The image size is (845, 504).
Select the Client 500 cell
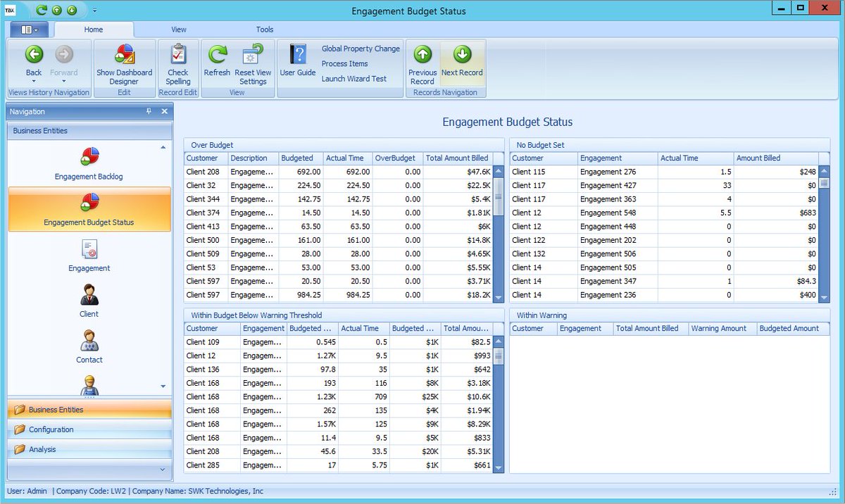pos(206,240)
